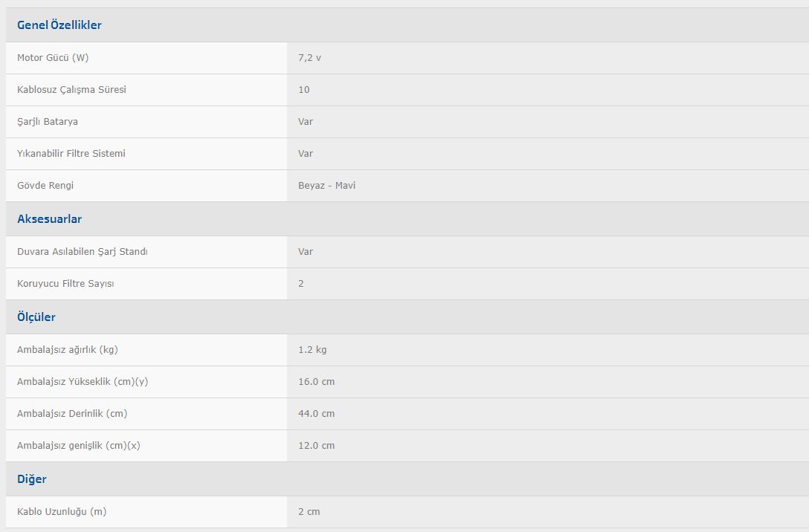The height and width of the screenshot is (532, 809).
Task: Select the Beyaz - Mavi color value
Action: point(326,186)
